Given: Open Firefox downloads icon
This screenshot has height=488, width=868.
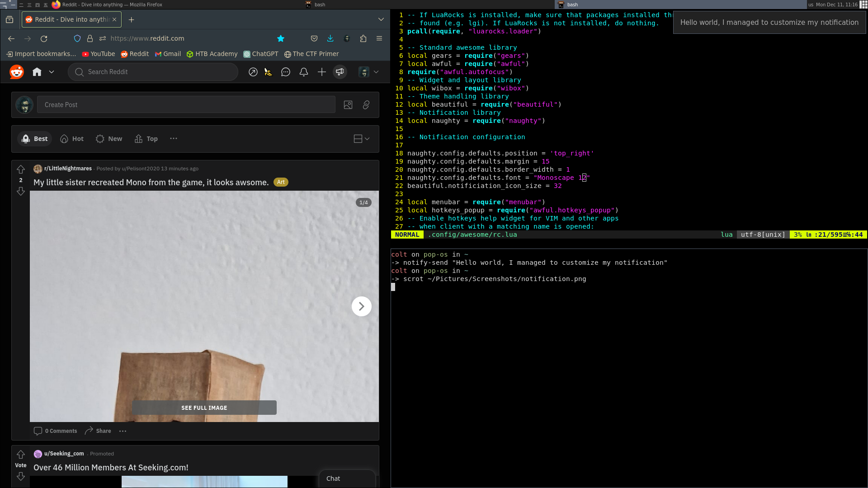Looking at the screenshot, I should (330, 38).
